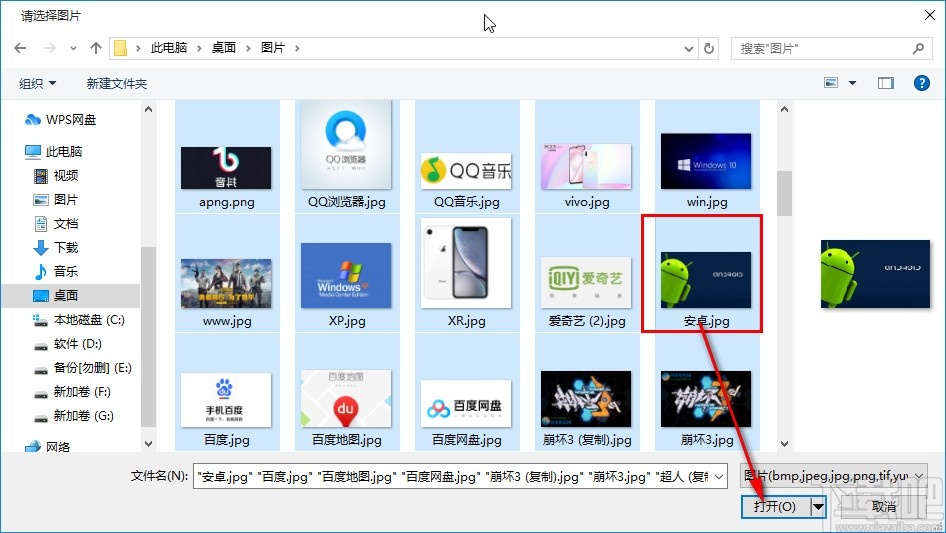Open the help button

pos(922,83)
